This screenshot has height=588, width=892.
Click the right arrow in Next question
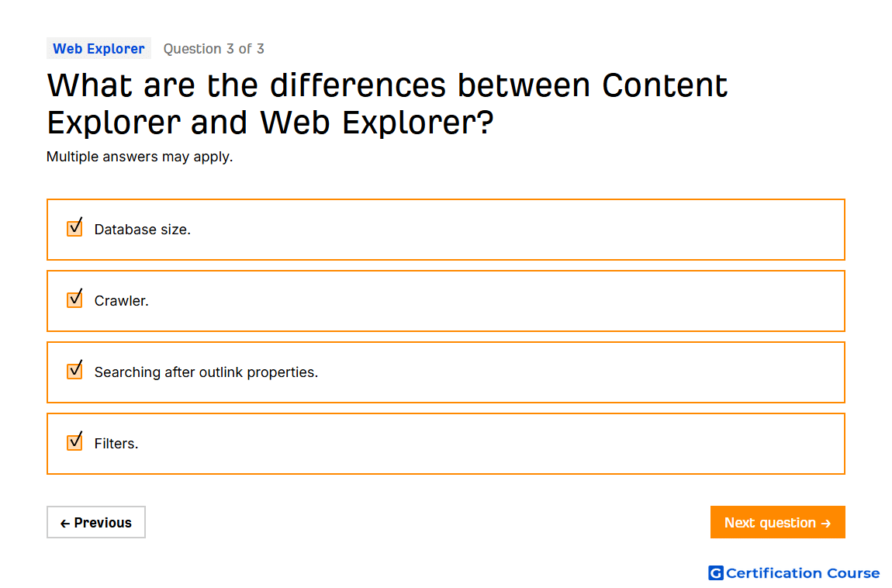point(826,523)
